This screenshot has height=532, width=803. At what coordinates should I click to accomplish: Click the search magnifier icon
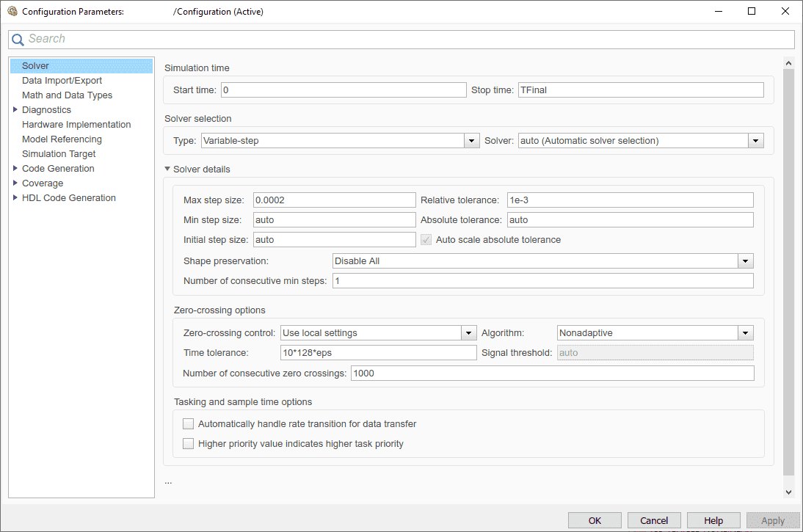pyautogui.click(x=18, y=40)
